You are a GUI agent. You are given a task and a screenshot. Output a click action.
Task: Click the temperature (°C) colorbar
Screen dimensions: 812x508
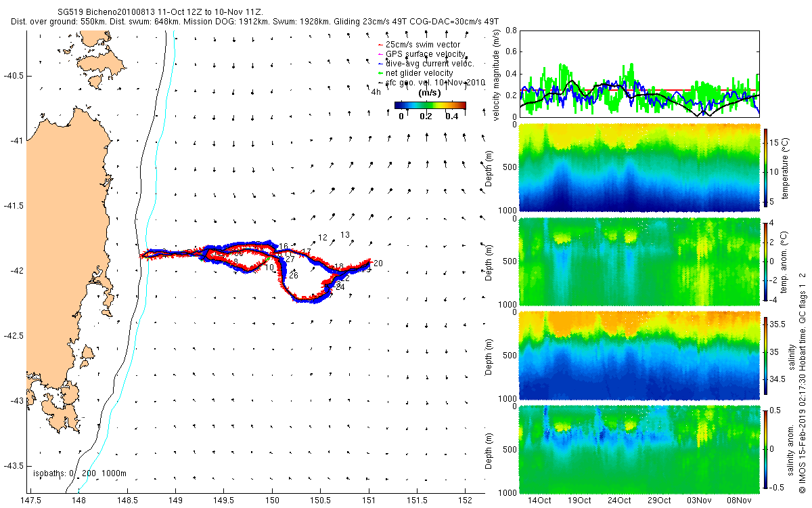(765, 167)
